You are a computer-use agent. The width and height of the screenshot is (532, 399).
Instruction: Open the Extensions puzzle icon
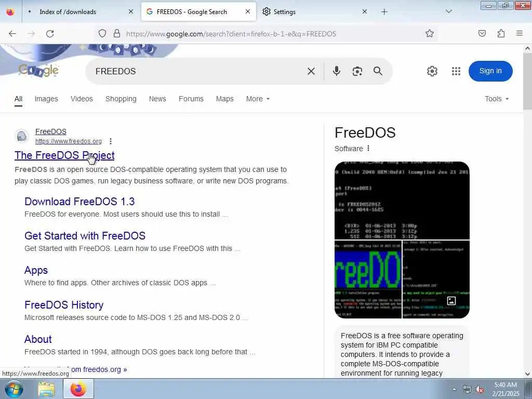pyautogui.click(x=501, y=33)
